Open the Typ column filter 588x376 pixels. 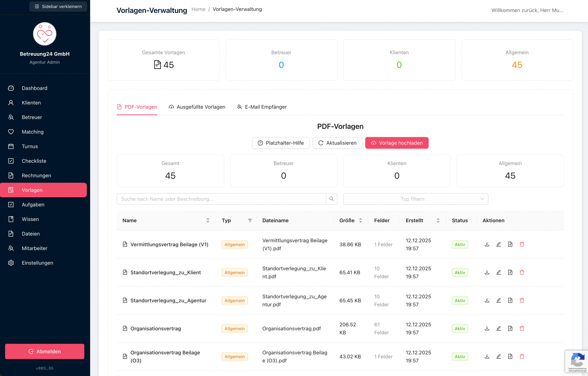tap(250, 220)
